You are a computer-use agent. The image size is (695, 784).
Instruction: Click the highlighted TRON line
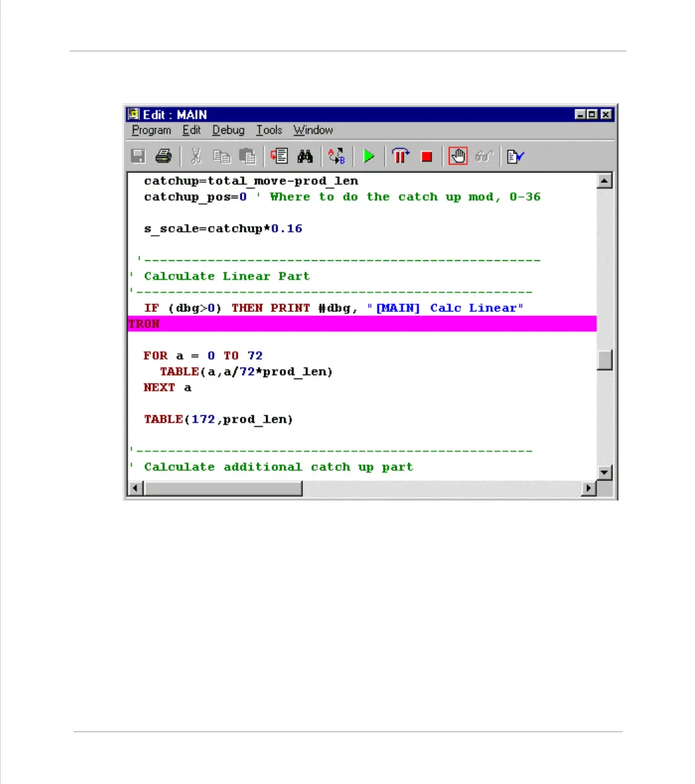point(362,324)
